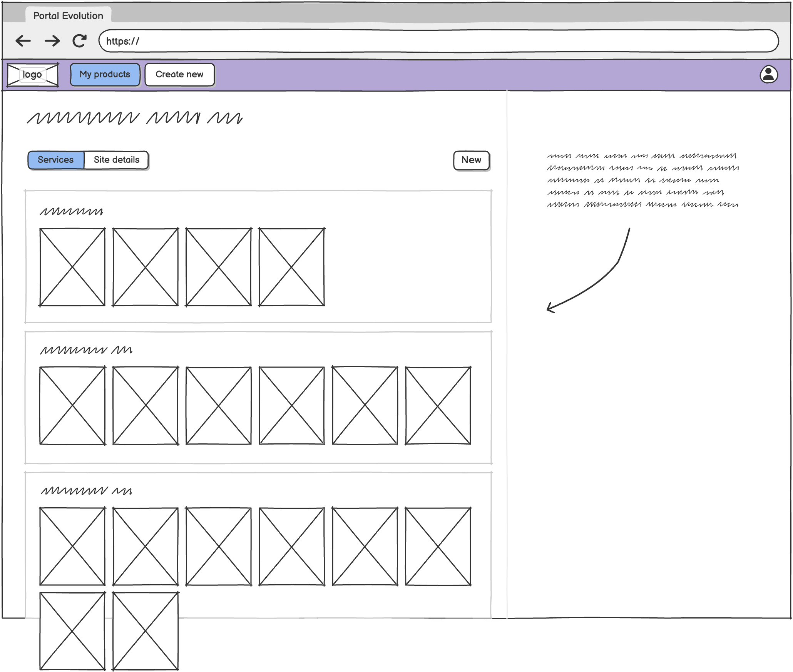The height and width of the screenshot is (672, 793).
Task: Click fifth thumbnail in third section's first row
Action: click(365, 547)
